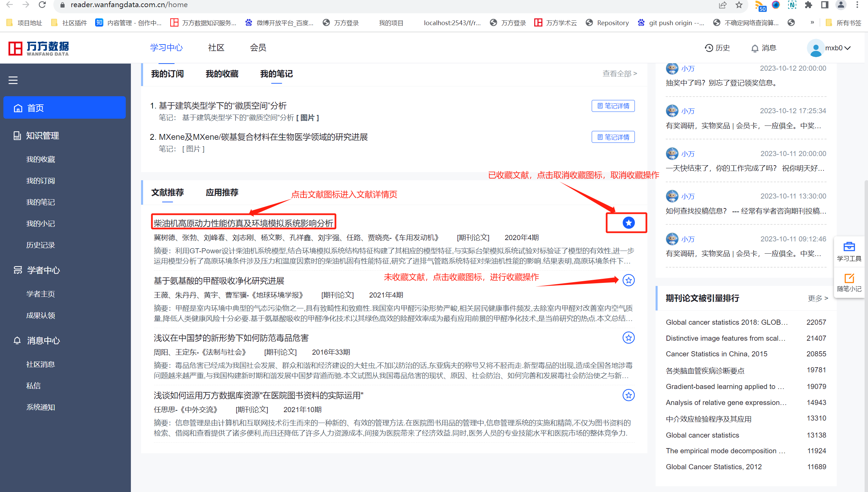Image resolution: width=868 pixels, height=492 pixels.
Task: Bookmark page with address bar star
Action: coord(739,5)
